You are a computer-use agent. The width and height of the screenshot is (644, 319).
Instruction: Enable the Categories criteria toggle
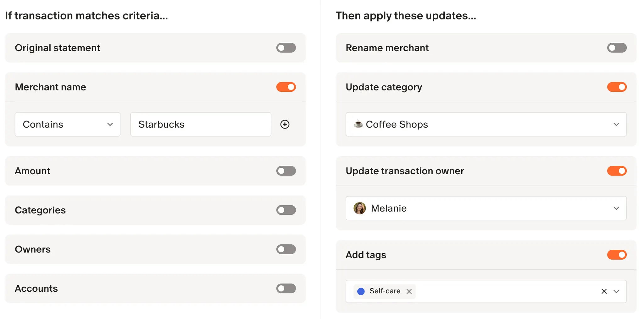point(286,210)
